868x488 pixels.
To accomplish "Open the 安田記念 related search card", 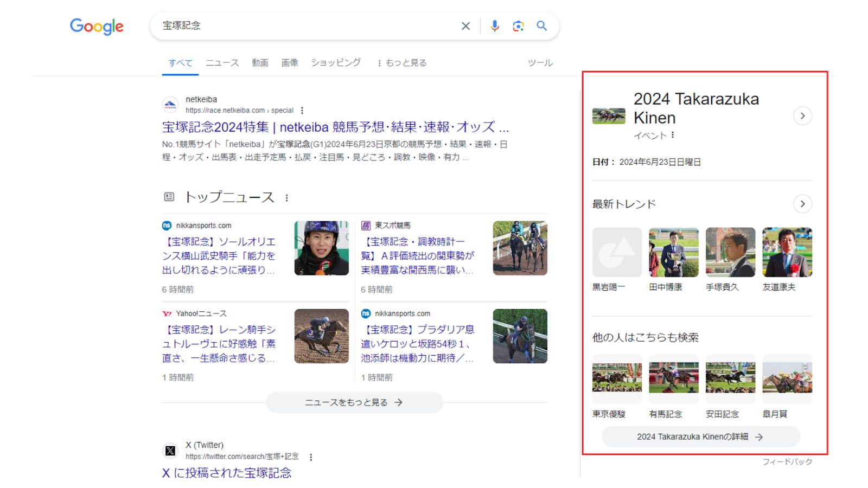I will (730, 387).
